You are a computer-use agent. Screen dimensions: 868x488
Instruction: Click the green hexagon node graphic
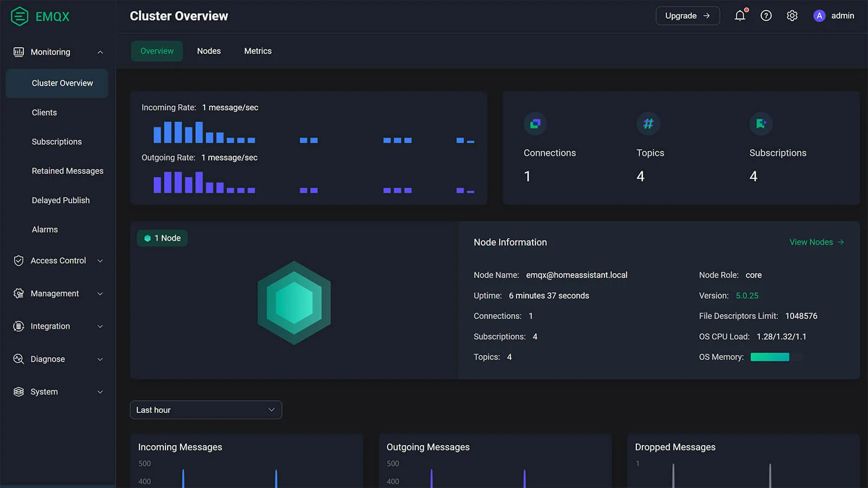coord(294,303)
